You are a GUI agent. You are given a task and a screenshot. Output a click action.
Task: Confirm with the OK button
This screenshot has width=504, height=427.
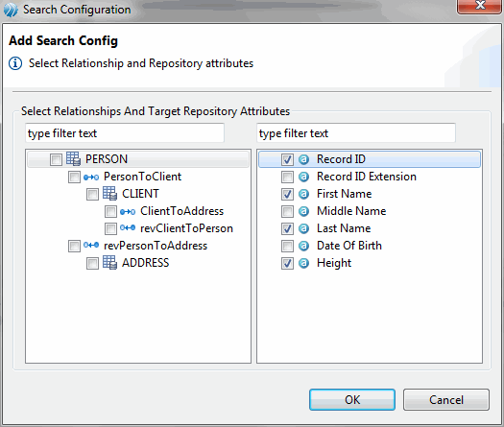pyautogui.click(x=352, y=400)
